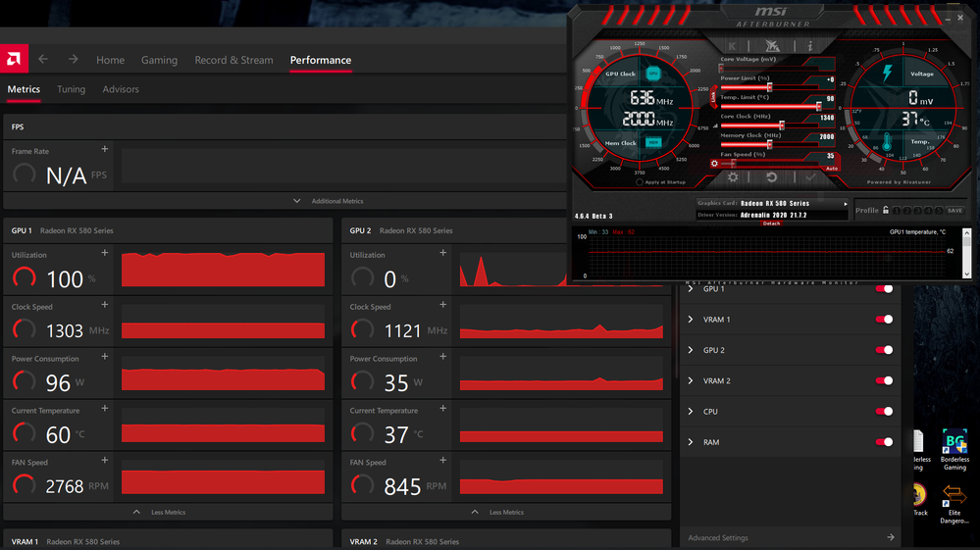Add GPU 1 FAN Speed plus icon

(105, 460)
